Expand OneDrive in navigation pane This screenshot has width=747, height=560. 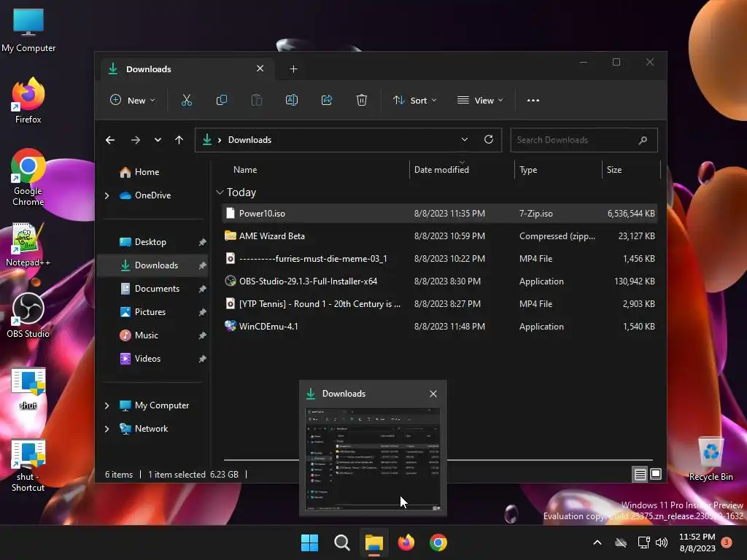tap(107, 195)
